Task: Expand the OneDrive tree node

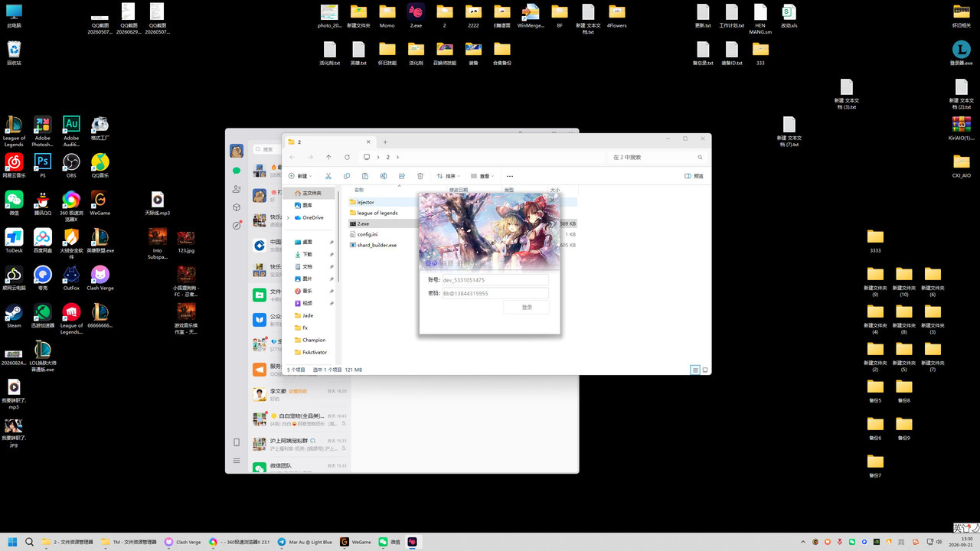Action: click(x=288, y=217)
